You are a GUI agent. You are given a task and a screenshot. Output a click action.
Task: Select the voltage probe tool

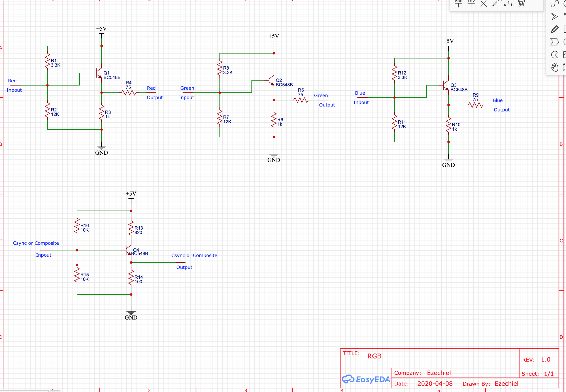tap(496, 4)
